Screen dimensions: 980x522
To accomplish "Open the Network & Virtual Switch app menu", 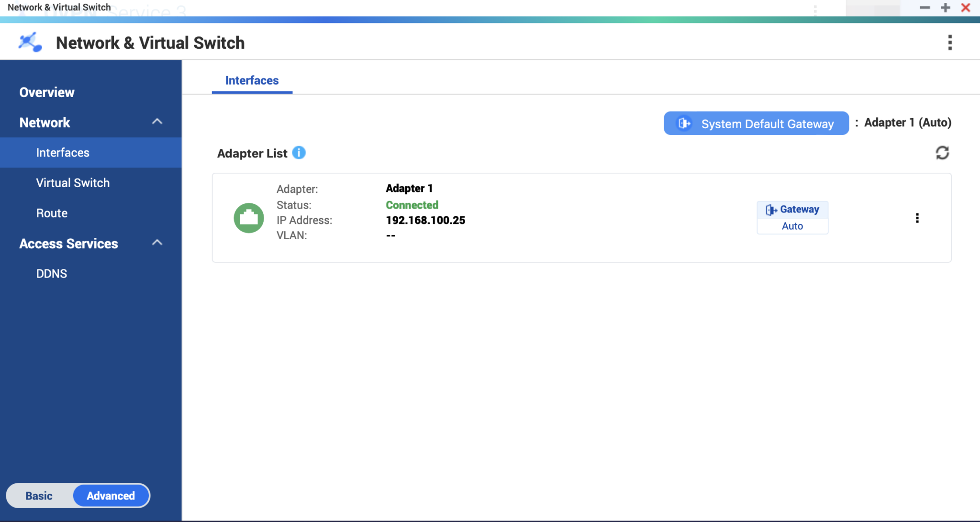I will click(950, 43).
